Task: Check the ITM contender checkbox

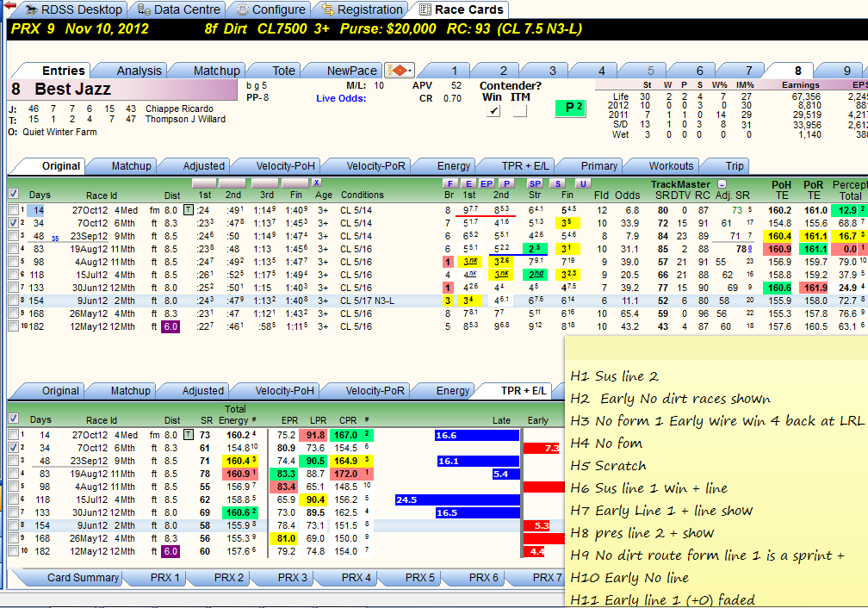Action: click(520, 111)
